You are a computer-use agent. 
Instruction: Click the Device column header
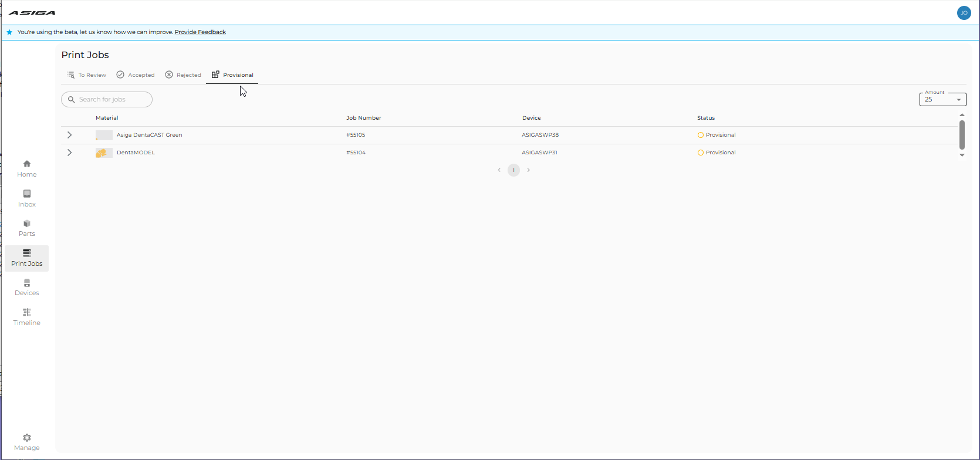(x=532, y=118)
